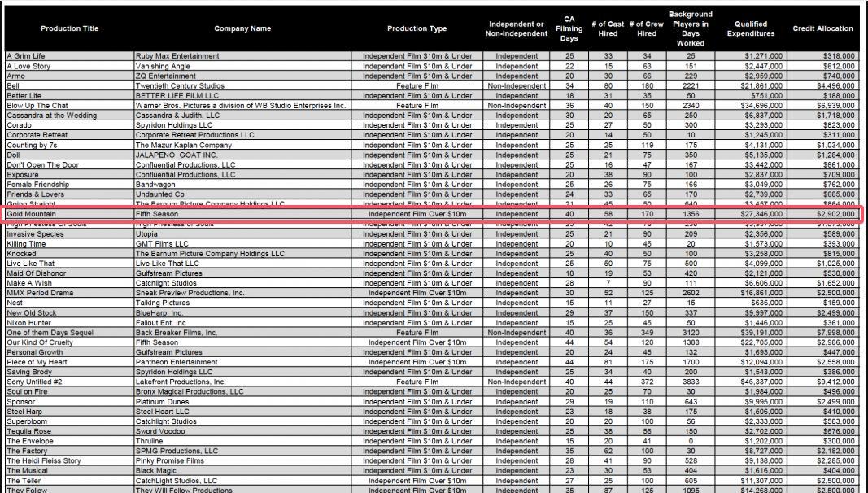The width and height of the screenshot is (868, 493).
Task: Click the Production Title column header
Action: (x=69, y=28)
